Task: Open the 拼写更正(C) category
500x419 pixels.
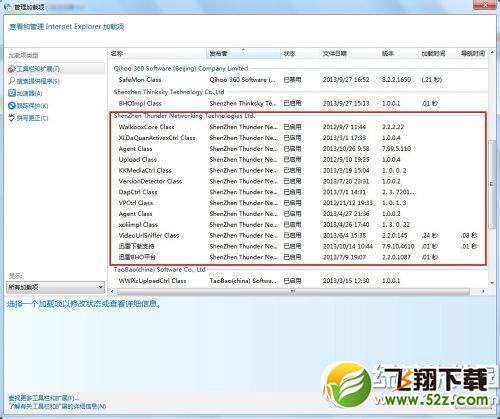Action: tap(32, 118)
